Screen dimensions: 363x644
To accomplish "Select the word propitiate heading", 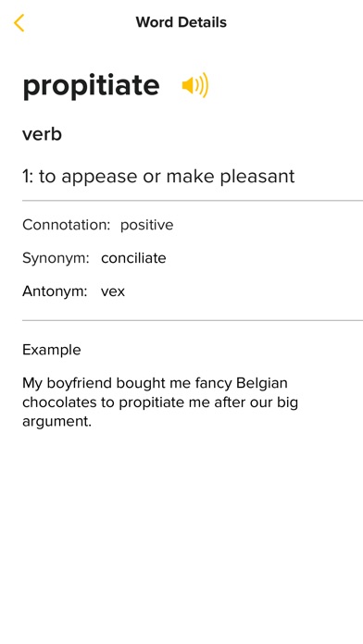I will tap(91, 86).
